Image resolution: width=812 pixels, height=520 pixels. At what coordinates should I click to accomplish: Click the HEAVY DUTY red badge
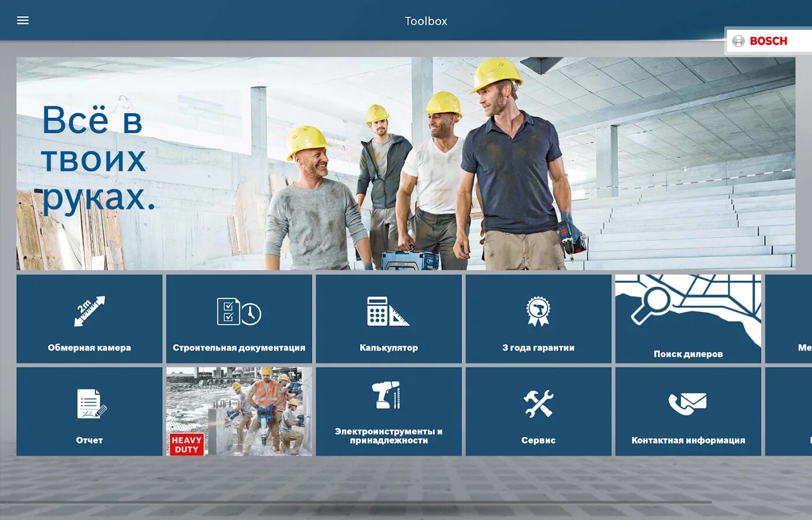click(187, 444)
